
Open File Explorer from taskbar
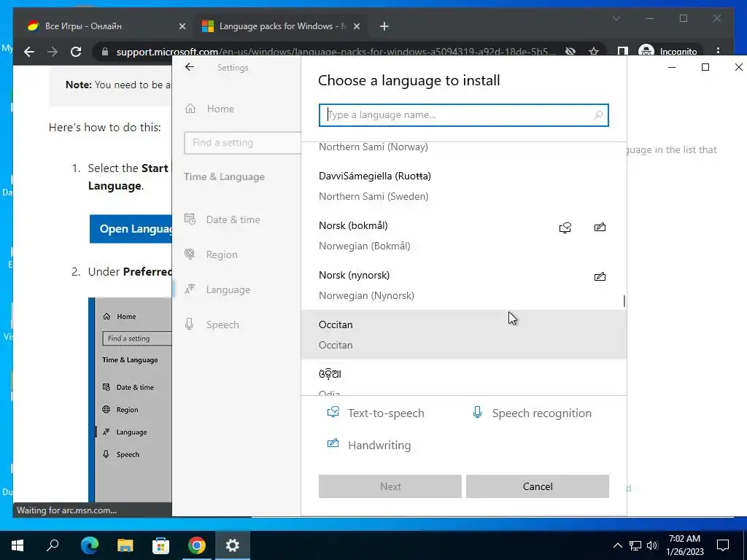[125, 545]
